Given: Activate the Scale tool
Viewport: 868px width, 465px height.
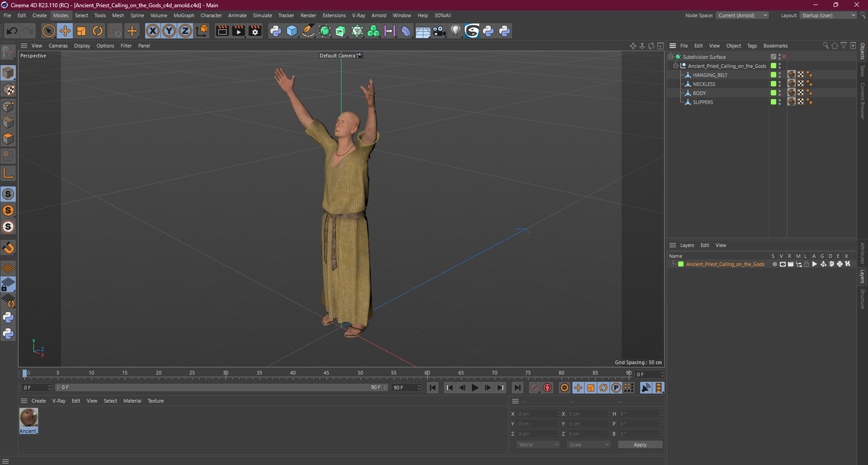Looking at the screenshot, I should 81,31.
